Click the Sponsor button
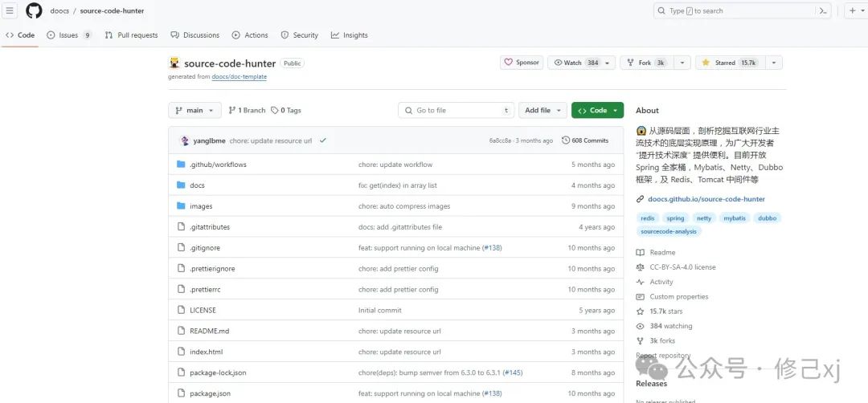The width and height of the screenshot is (868, 403). click(x=522, y=63)
